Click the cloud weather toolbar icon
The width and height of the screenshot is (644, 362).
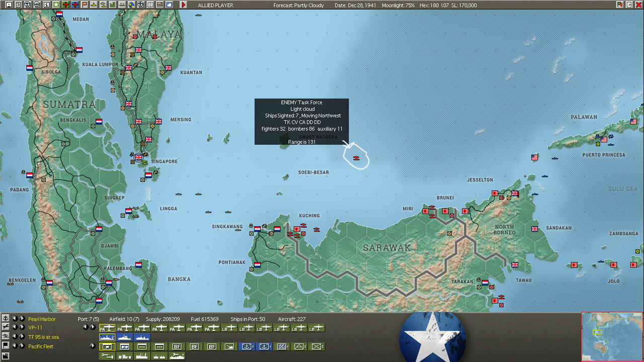(169, 5)
